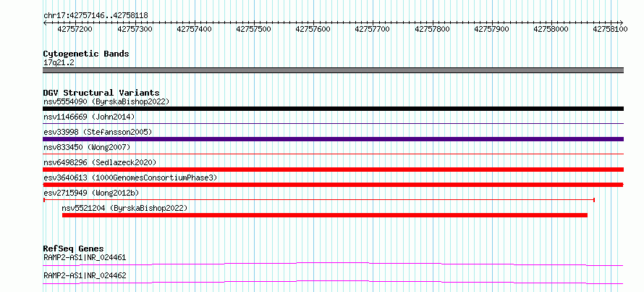
Task: Click the nsv5521204 red variant bar
Action: pos(325,215)
